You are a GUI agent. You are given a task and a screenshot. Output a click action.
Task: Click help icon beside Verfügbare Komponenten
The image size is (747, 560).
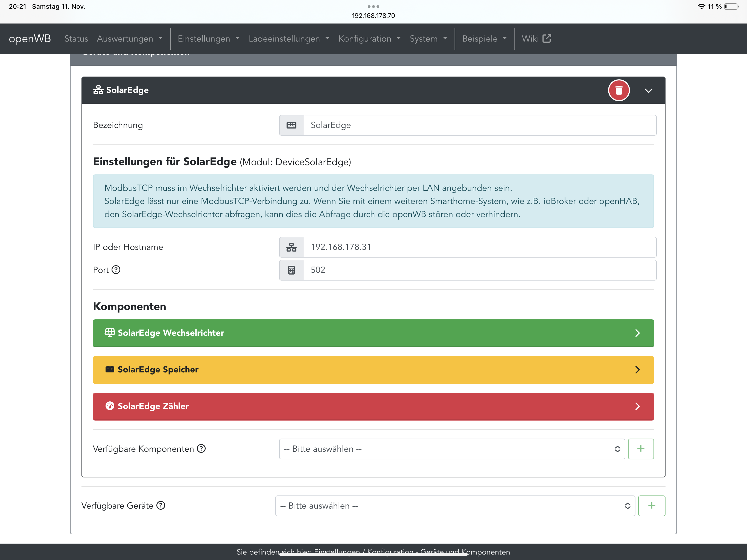click(x=201, y=448)
